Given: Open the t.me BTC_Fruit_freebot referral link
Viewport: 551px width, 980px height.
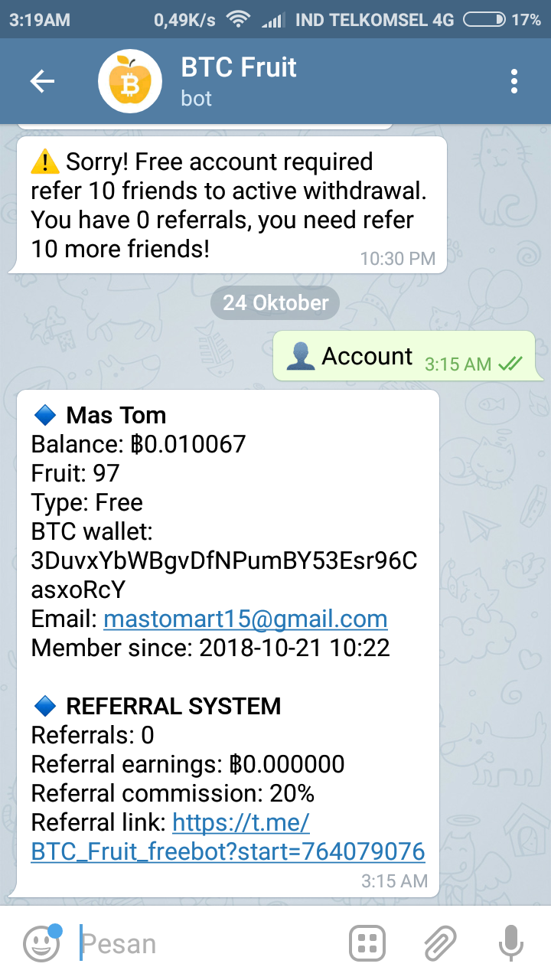Looking at the screenshot, I should tap(227, 851).
